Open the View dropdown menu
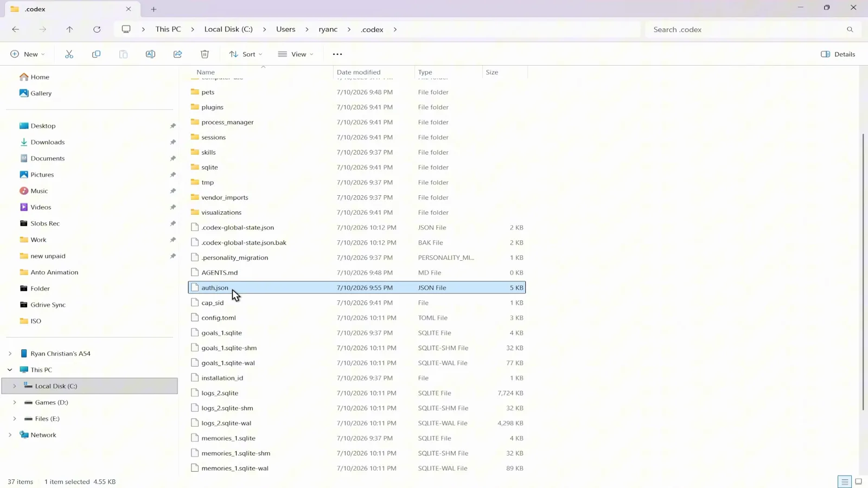The image size is (868, 488). coord(296,54)
